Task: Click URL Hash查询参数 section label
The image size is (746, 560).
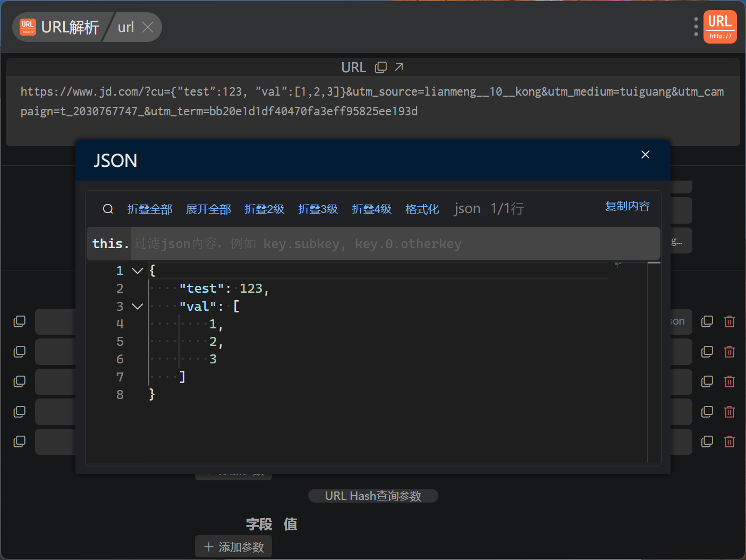Action: tap(373, 496)
